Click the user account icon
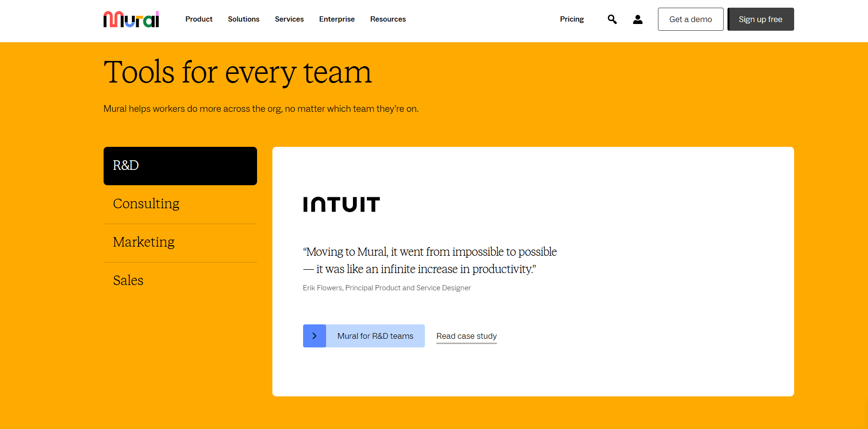This screenshot has height=429, width=868. pyautogui.click(x=637, y=19)
